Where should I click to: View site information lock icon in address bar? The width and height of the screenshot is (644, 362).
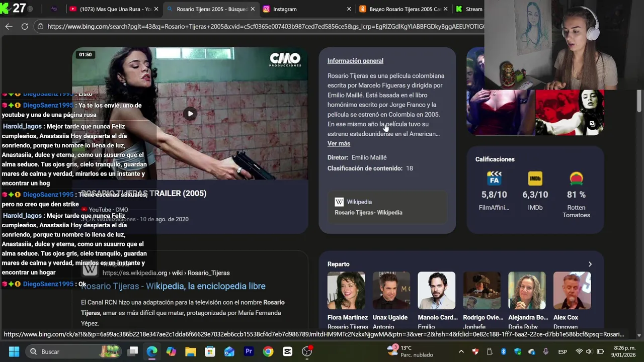point(41,27)
